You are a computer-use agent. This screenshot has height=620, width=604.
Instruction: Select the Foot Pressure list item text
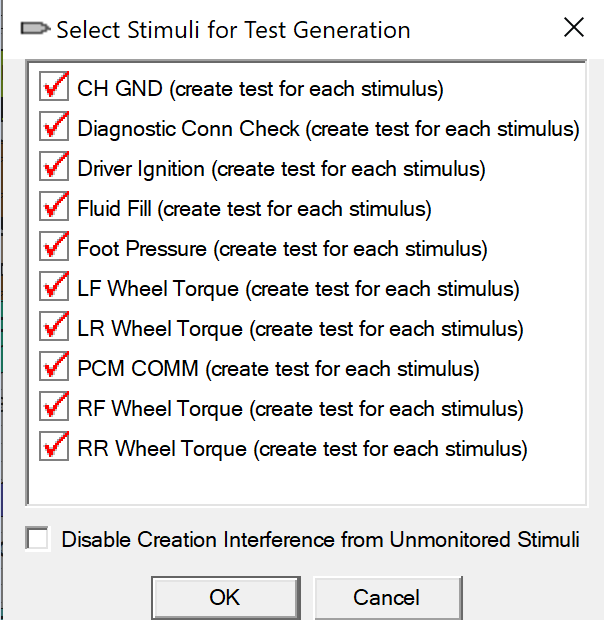pyautogui.click(x=282, y=249)
